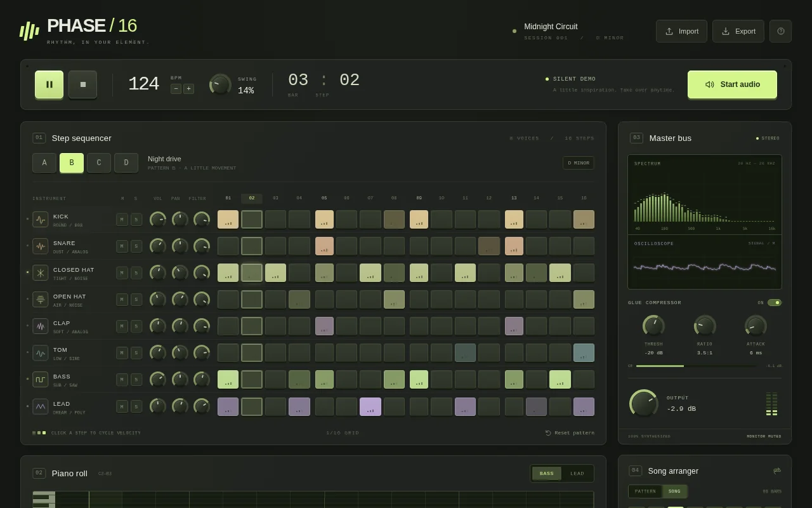Increase BPM with the plus button
The image size is (812, 508).
point(188,89)
